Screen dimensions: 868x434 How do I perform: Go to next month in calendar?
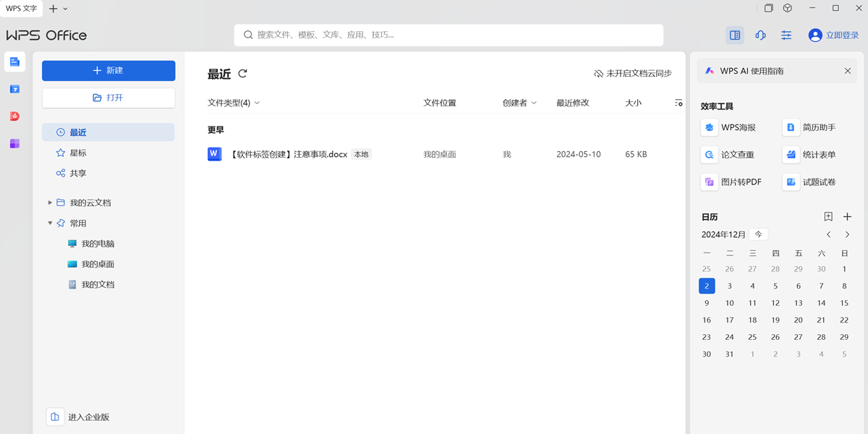[x=848, y=234]
